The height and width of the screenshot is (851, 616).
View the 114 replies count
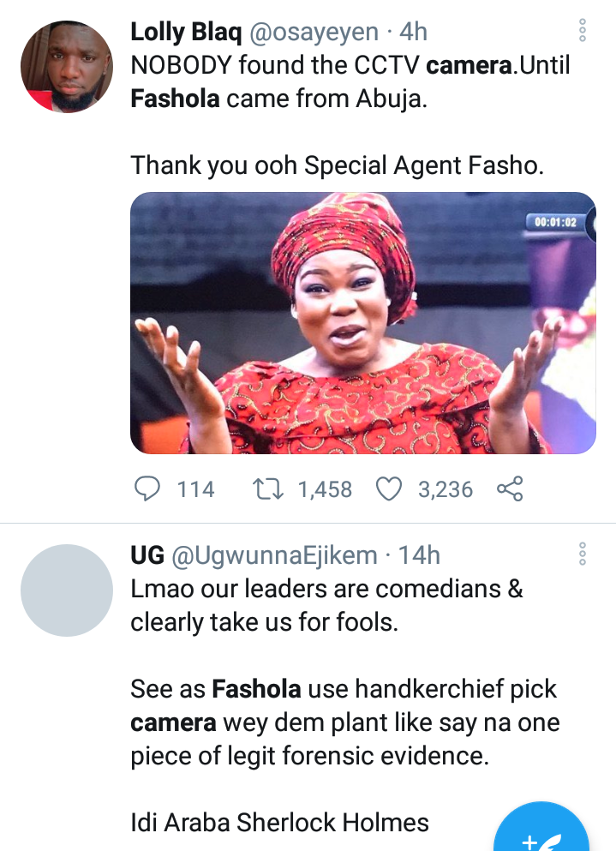(x=195, y=489)
